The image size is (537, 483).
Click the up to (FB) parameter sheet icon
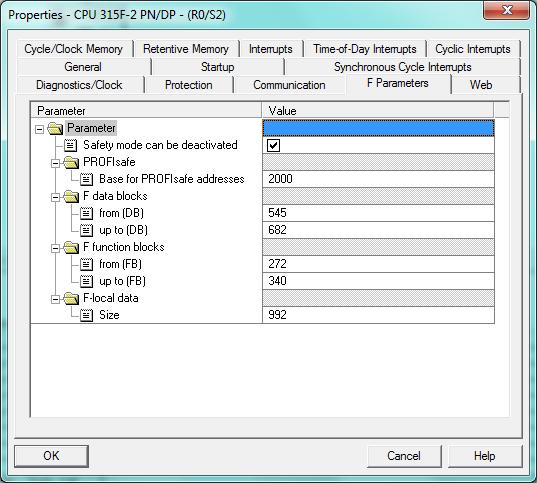(86, 281)
